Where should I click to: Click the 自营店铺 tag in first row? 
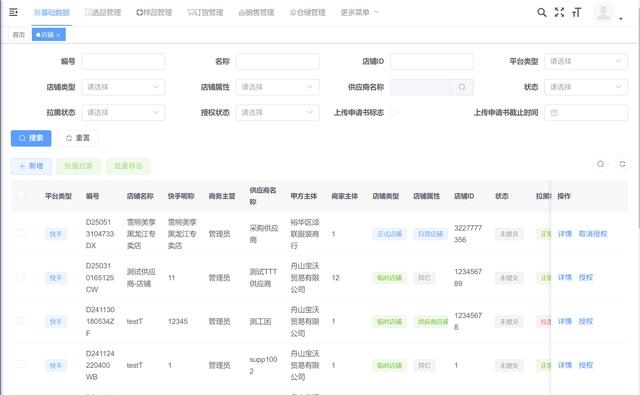pos(430,234)
